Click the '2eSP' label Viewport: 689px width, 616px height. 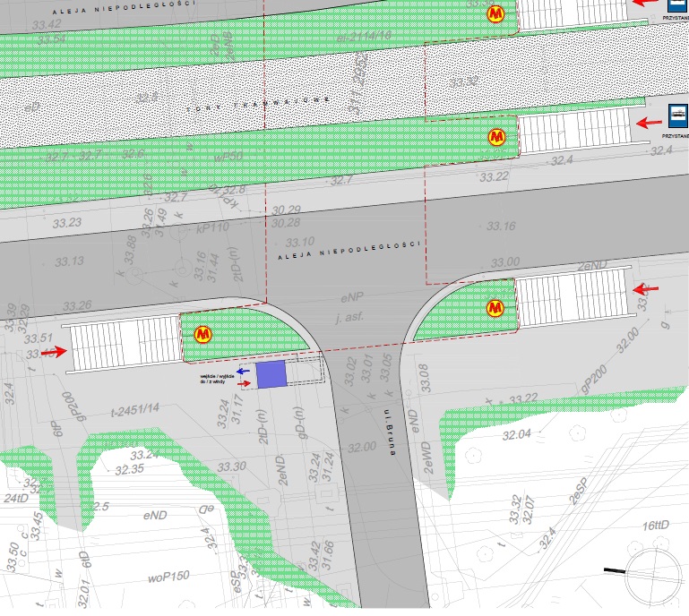coord(579,492)
